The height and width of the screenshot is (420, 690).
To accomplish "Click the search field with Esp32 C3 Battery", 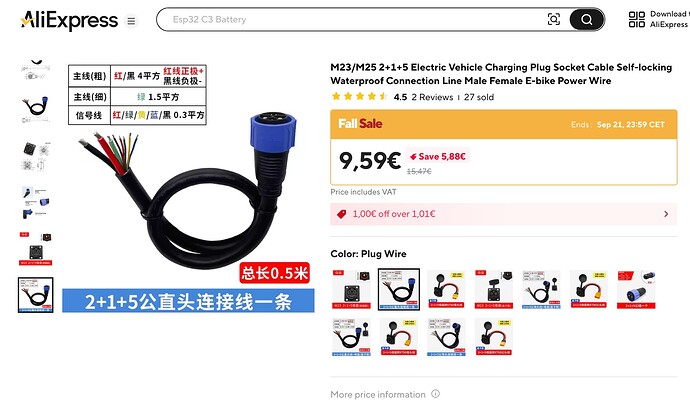I will click(x=352, y=19).
